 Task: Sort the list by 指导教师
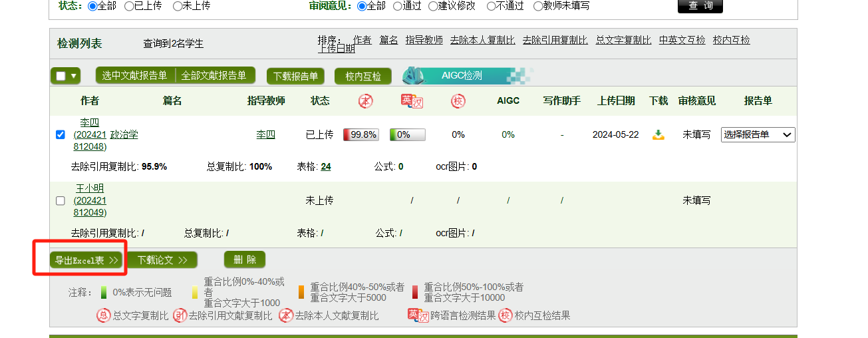click(x=424, y=40)
